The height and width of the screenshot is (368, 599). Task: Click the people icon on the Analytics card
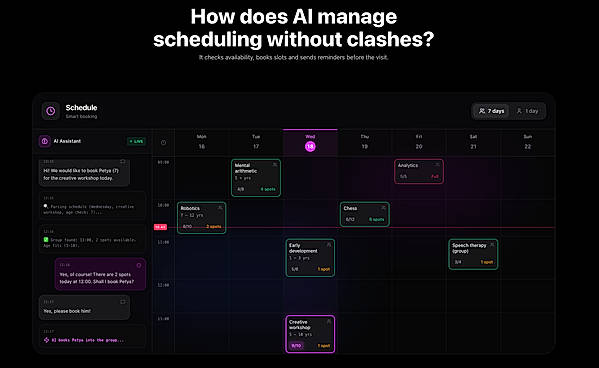coord(437,165)
